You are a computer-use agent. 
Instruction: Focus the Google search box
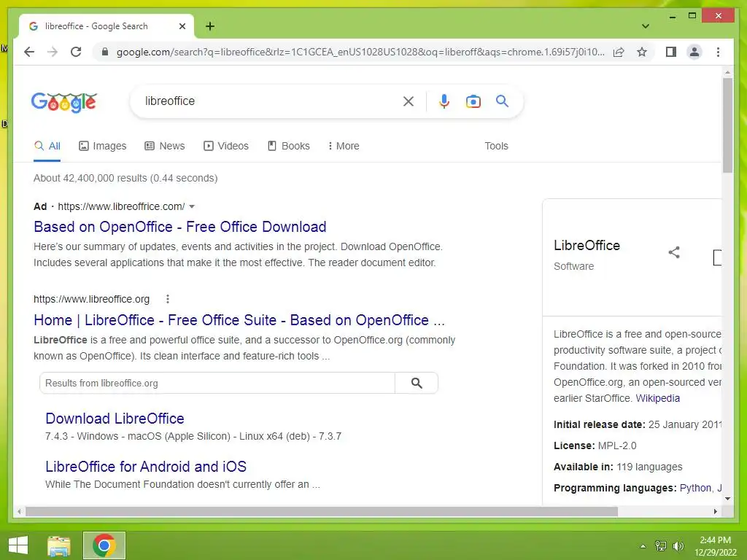[x=271, y=101]
